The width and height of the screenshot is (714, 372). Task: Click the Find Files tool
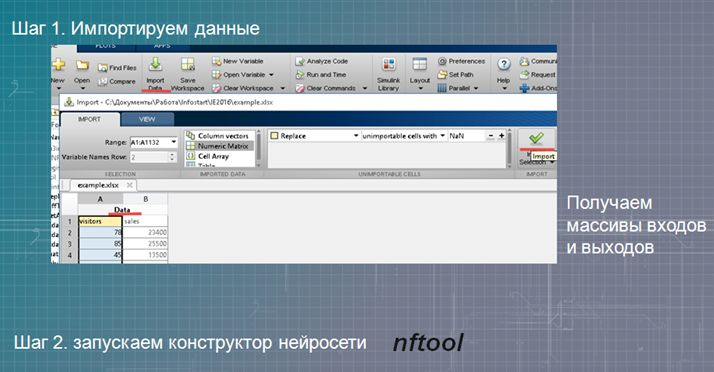(x=117, y=68)
